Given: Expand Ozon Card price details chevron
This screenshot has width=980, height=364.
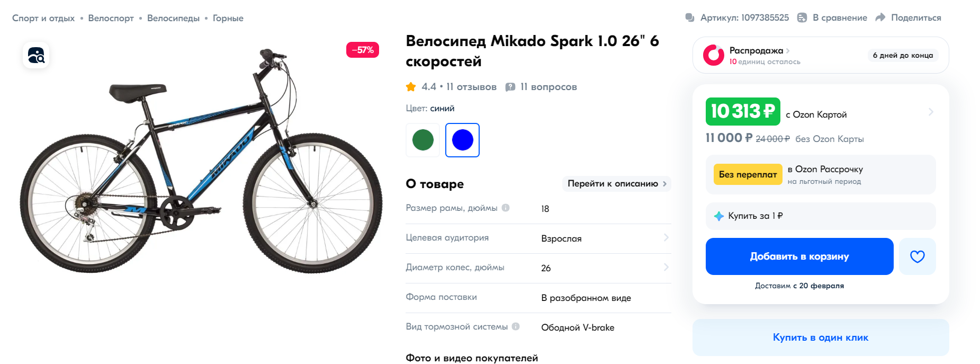Looking at the screenshot, I should pos(930,112).
